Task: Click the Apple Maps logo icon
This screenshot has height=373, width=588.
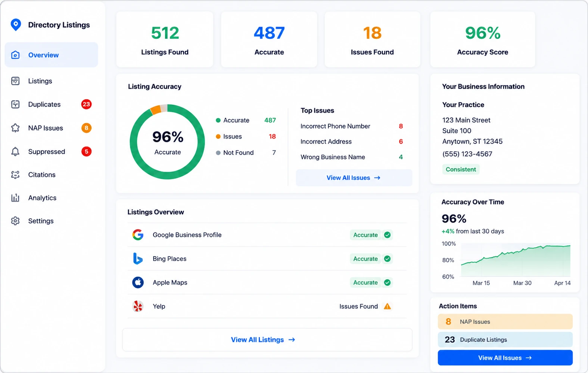Action: tap(138, 283)
